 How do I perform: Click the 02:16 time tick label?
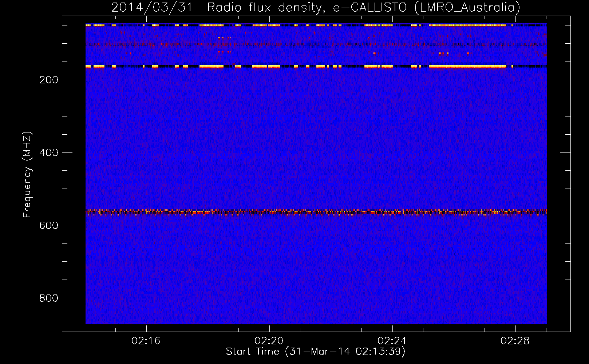click(x=146, y=341)
